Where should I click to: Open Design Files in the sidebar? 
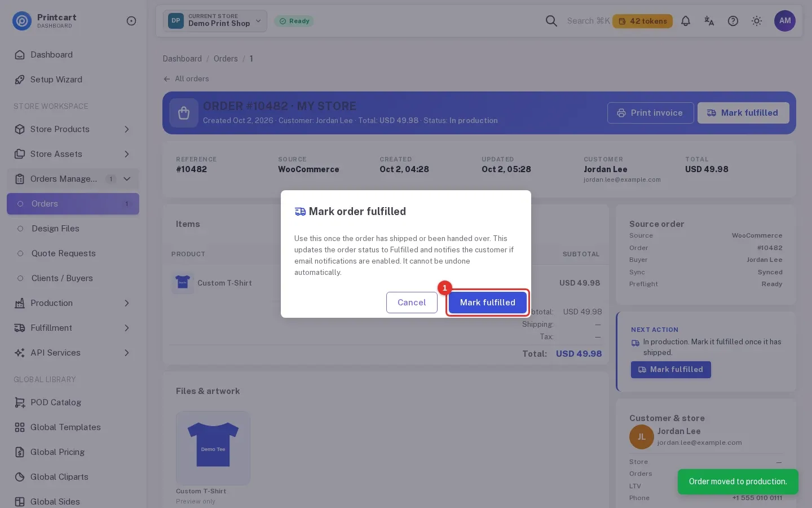tap(73, 229)
